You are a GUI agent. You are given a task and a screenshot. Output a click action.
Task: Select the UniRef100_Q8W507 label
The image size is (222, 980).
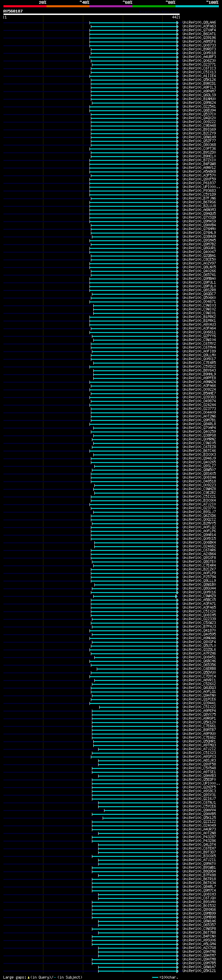pyautogui.click(x=199, y=470)
